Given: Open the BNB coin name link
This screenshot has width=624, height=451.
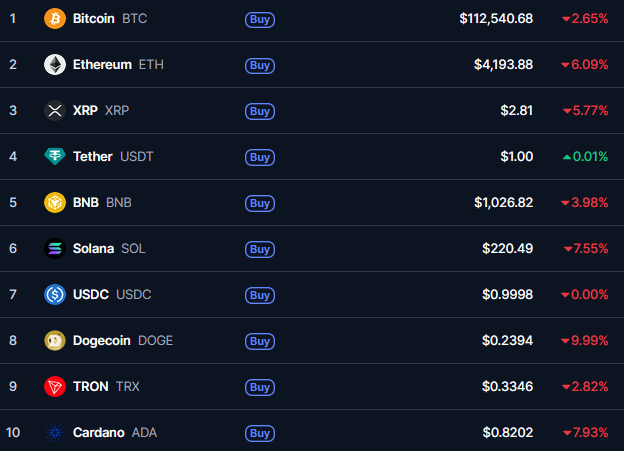Looking at the screenshot, I should pyautogui.click(x=102, y=203).
